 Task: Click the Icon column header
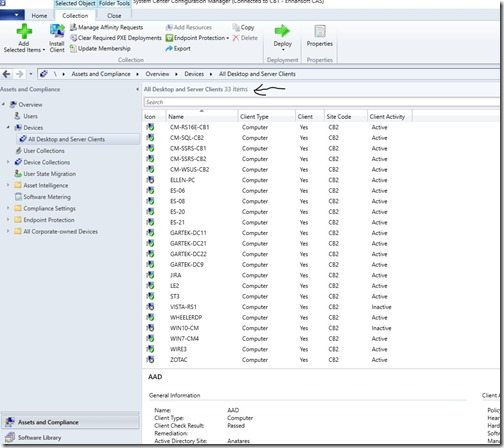154,116
